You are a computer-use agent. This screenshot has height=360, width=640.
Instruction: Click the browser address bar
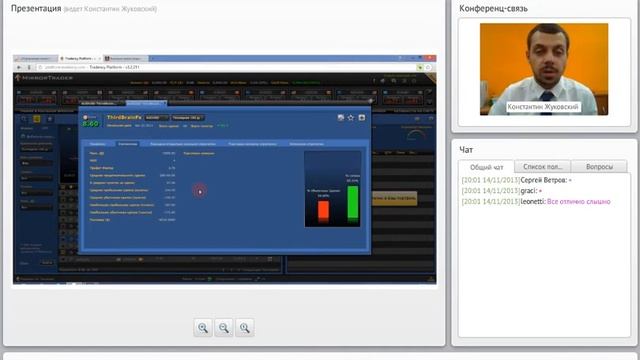click(229, 67)
